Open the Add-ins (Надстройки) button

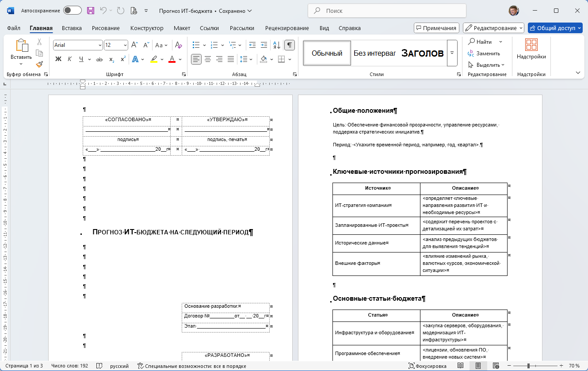coord(531,50)
